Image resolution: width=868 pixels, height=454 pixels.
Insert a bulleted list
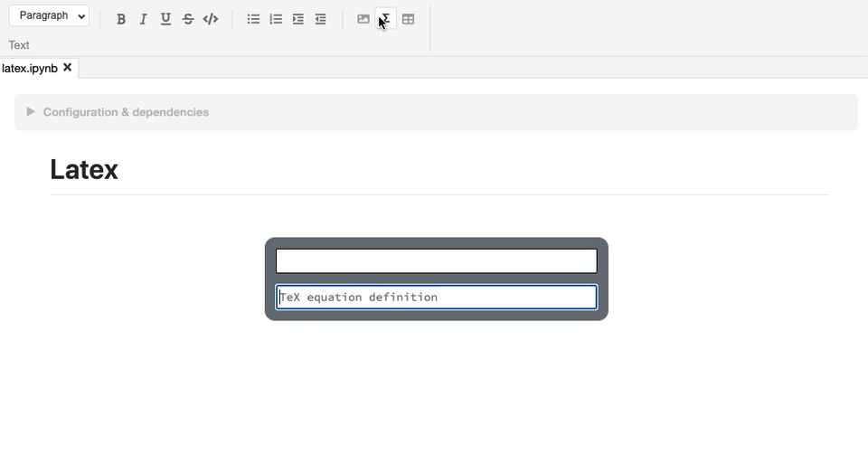[x=253, y=19]
